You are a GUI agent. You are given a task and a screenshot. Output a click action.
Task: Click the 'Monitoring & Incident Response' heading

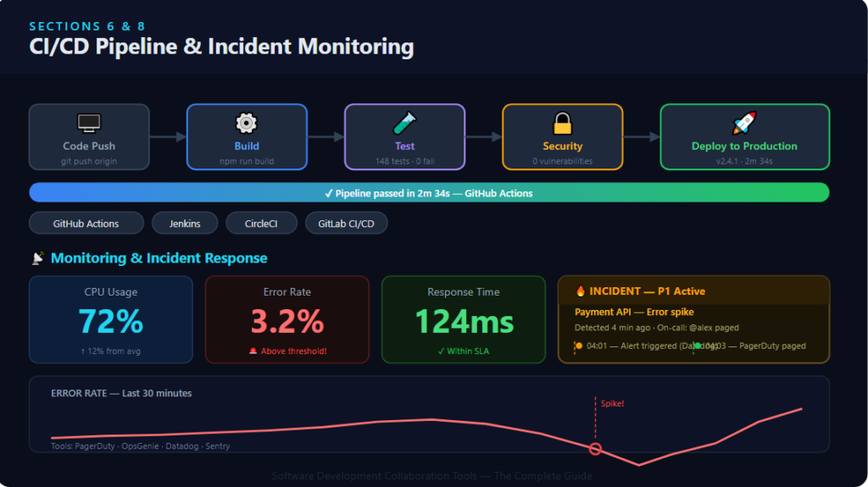coord(159,257)
